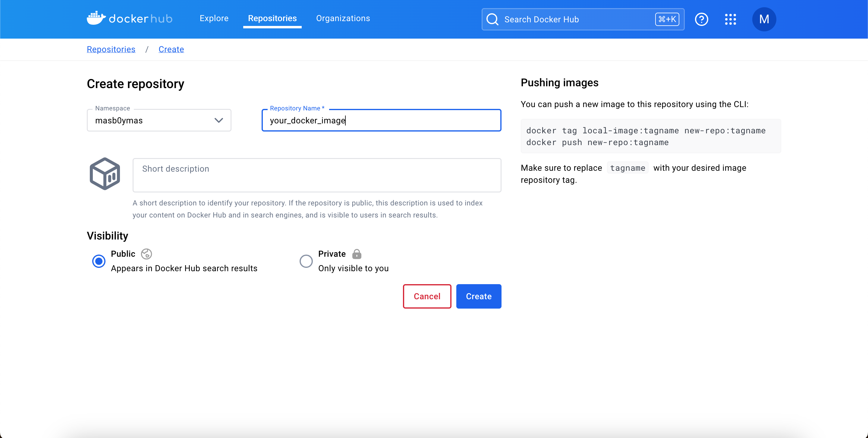The width and height of the screenshot is (868, 438).
Task: Click the Namespace dropdown chevron arrow
Action: pos(219,120)
